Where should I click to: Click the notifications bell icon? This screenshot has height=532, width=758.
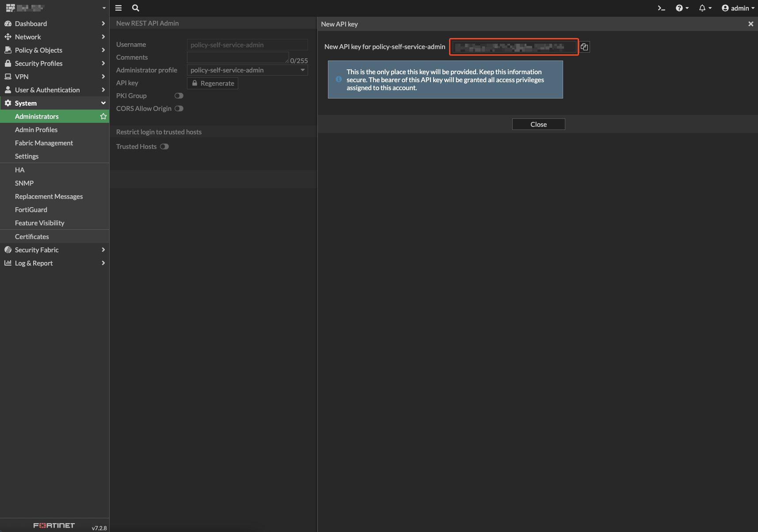coord(703,8)
